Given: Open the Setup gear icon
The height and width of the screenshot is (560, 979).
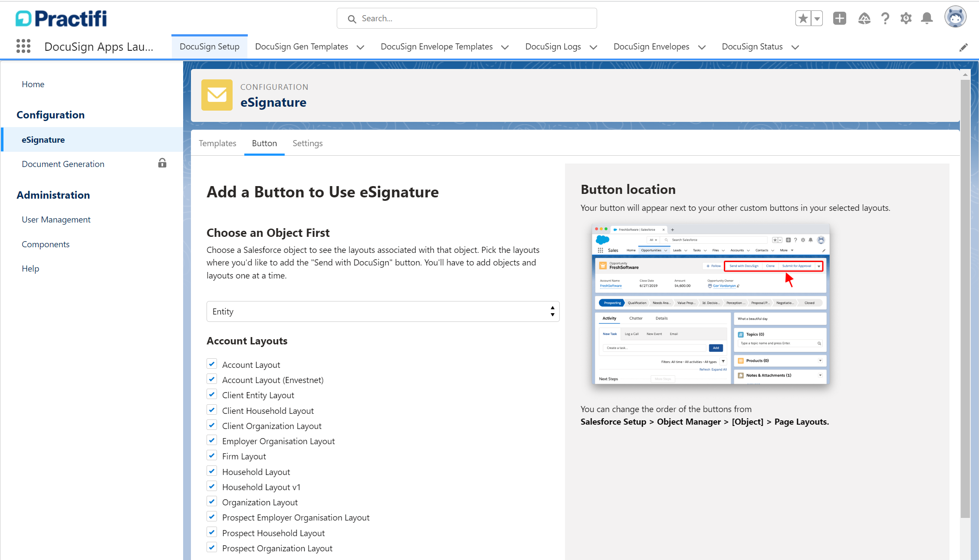Looking at the screenshot, I should tap(906, 18).
